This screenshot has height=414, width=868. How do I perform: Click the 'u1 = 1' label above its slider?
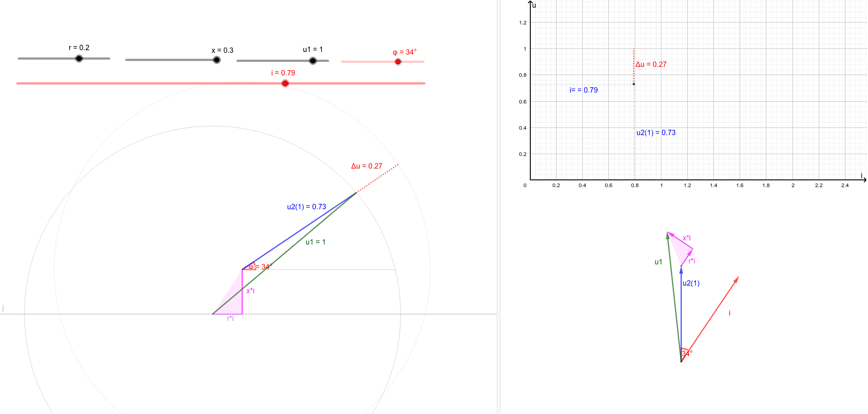pyautogui.click(x=313, y=49)
